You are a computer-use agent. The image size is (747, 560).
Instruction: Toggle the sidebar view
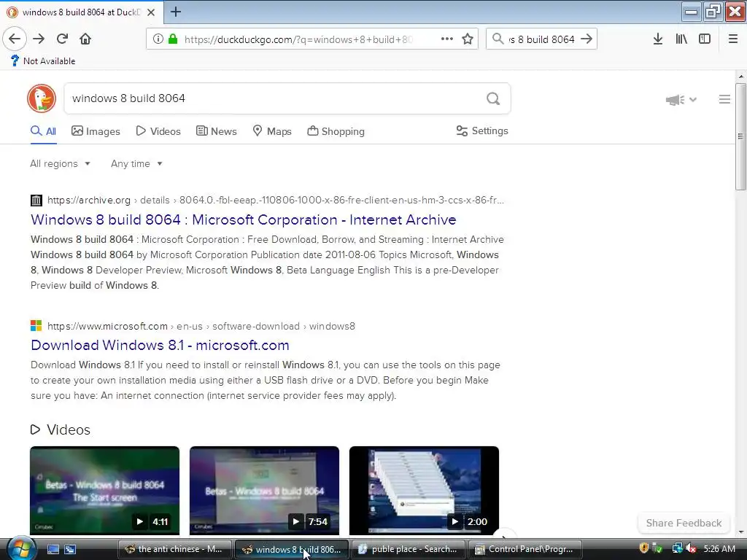pyautogui.click(x=705, y=39)
